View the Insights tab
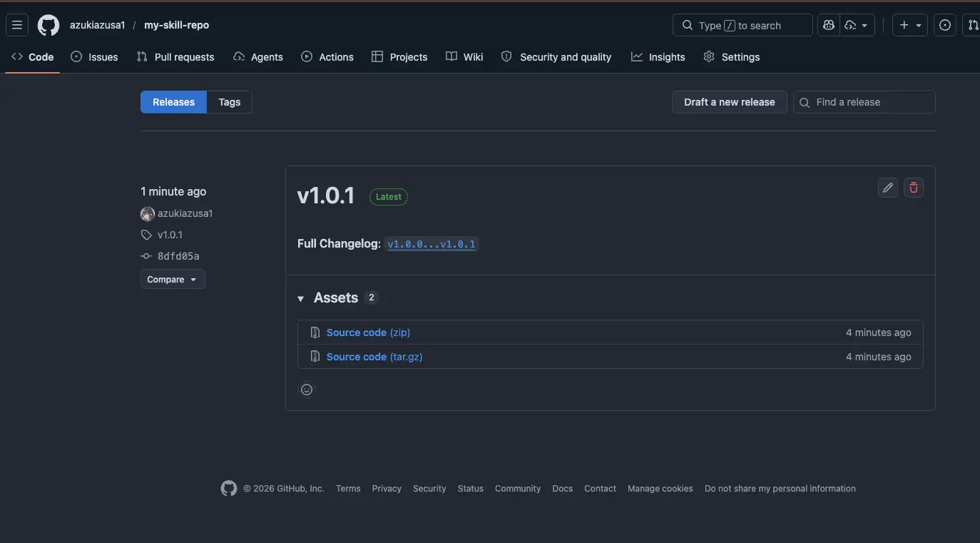 tap(658, 57)
